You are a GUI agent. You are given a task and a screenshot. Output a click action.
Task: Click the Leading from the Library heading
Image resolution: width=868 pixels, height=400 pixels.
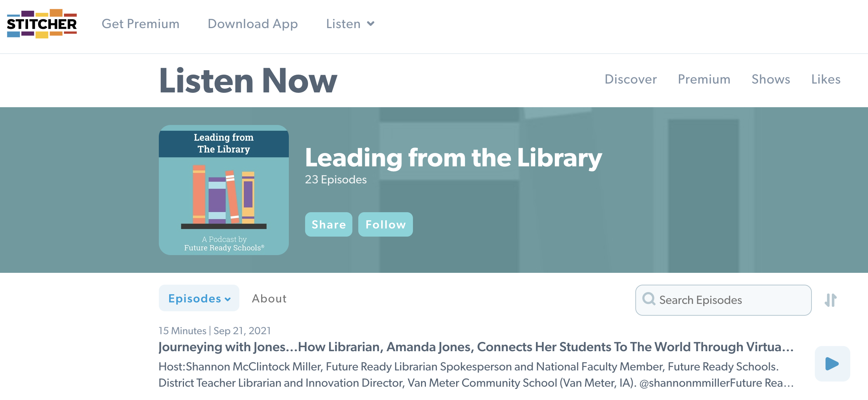(453, 158)
